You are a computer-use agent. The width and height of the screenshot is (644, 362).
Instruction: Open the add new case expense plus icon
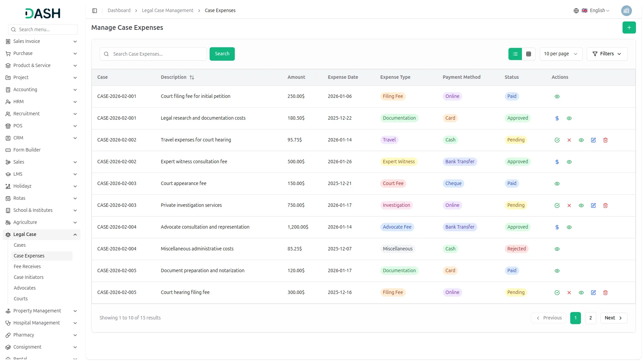click(x=629, y=27)
